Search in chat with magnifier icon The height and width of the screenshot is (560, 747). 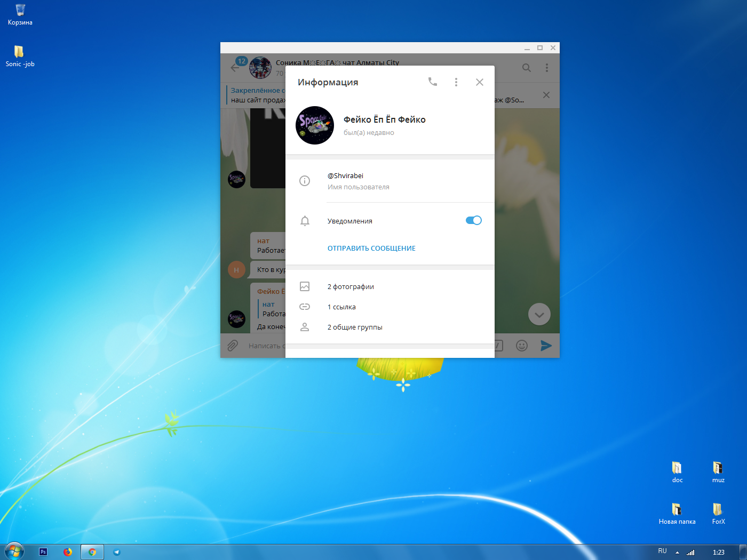527,68
